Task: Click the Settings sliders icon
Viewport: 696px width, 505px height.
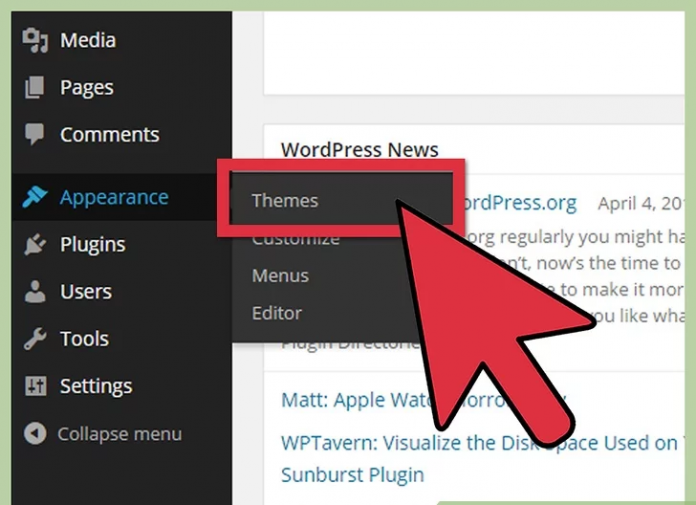Action: (35, 386)
